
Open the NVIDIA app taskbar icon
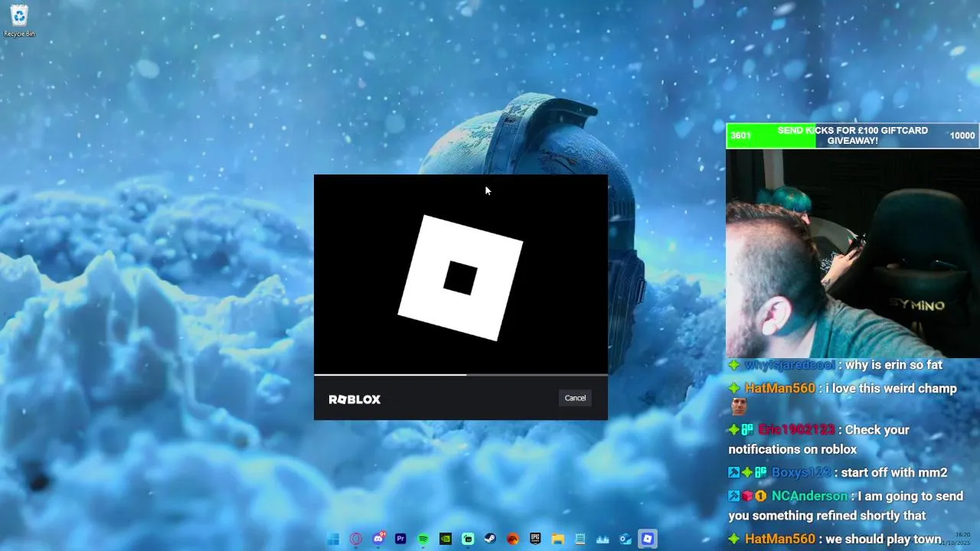coord(446,539)
